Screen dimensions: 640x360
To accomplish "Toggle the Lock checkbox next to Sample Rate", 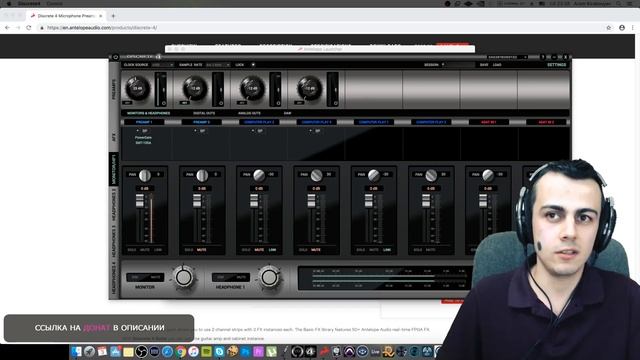I will click(253, 64).
